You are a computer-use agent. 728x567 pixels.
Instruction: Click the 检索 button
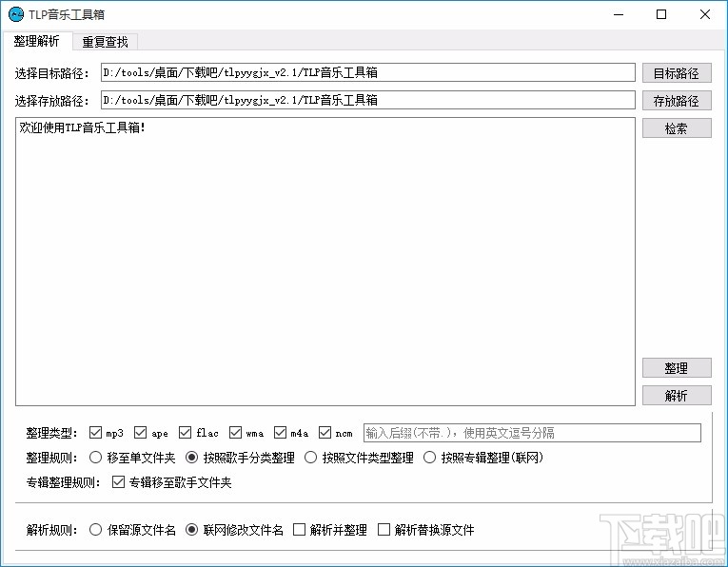pyautogui.click(x=677, y=128)
